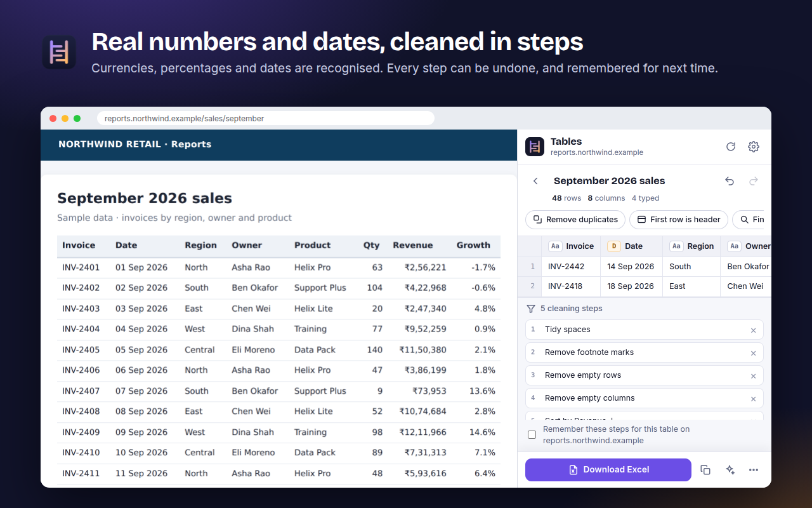Image resolution: width=812 pixels, height=508 pixels.
Task: Redo the cleaning step
Action: point(754,181)
